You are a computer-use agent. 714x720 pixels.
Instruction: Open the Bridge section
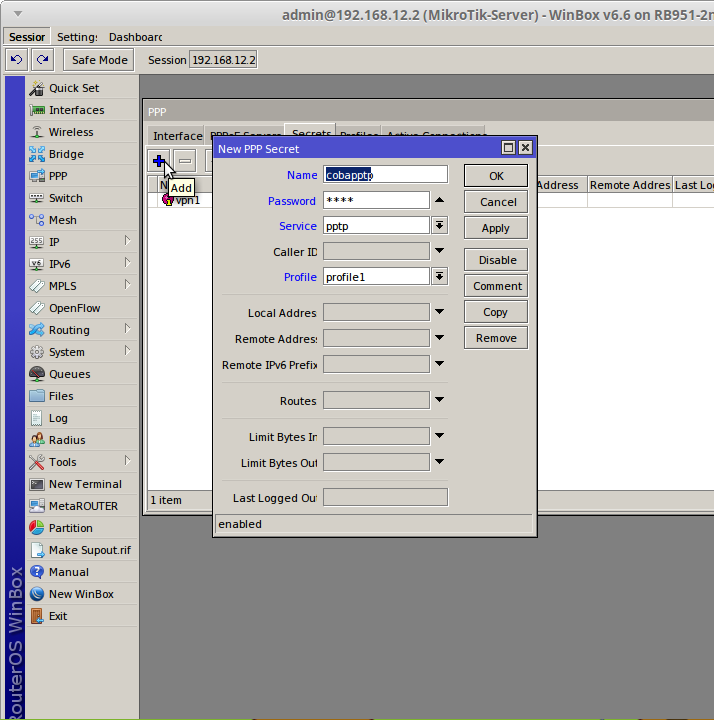[83, 154]
